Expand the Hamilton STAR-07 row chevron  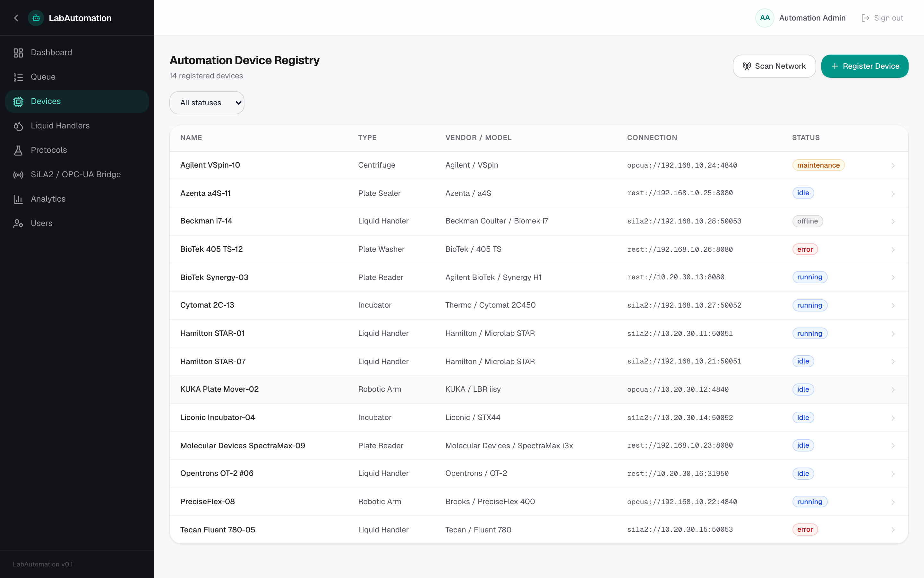tap(893, 362)
